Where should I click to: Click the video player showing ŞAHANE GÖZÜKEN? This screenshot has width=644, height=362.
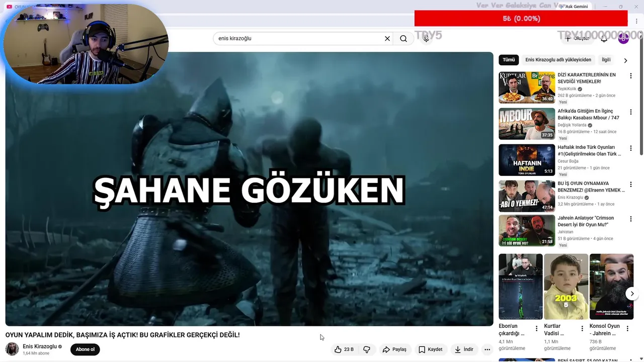249,189
